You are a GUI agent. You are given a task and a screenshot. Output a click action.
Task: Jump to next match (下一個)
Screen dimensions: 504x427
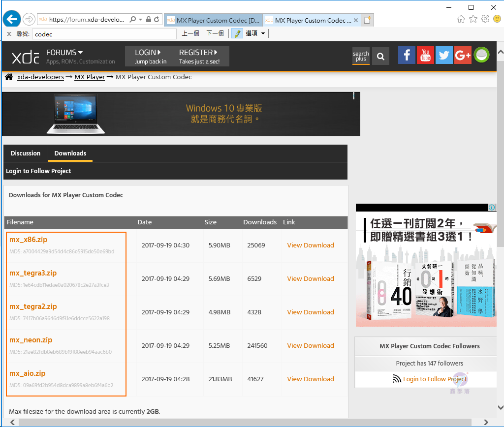pos(215,33)
